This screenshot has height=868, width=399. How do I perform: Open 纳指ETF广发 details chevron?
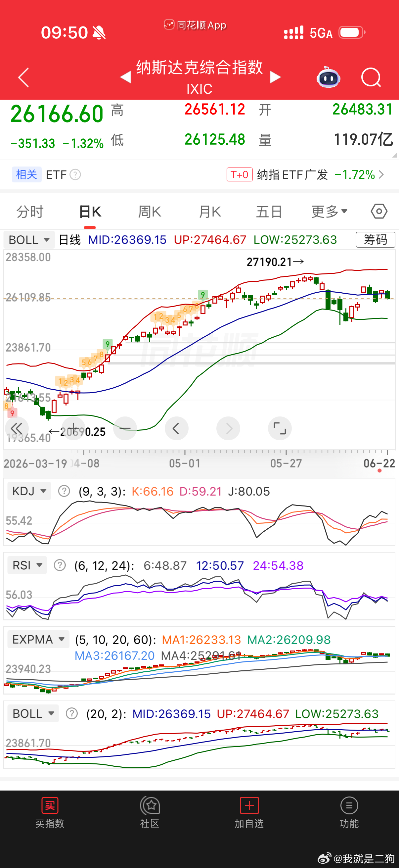point(381,174)
